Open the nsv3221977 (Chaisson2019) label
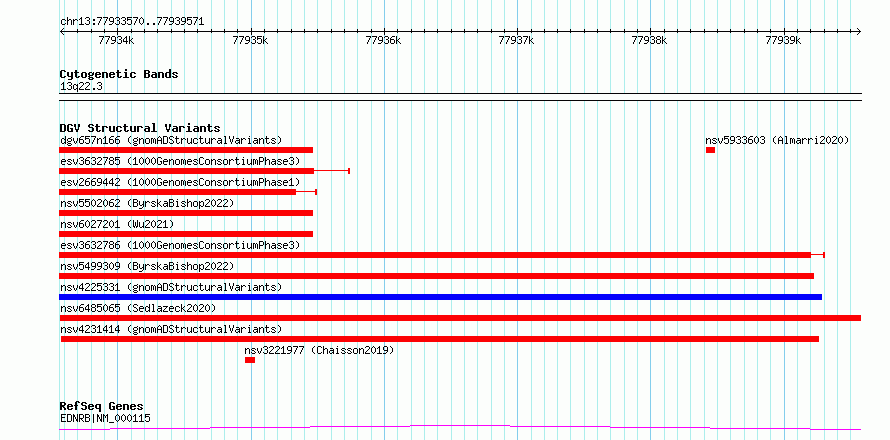This screenshot has height=440, width=890. coord(319,350)
